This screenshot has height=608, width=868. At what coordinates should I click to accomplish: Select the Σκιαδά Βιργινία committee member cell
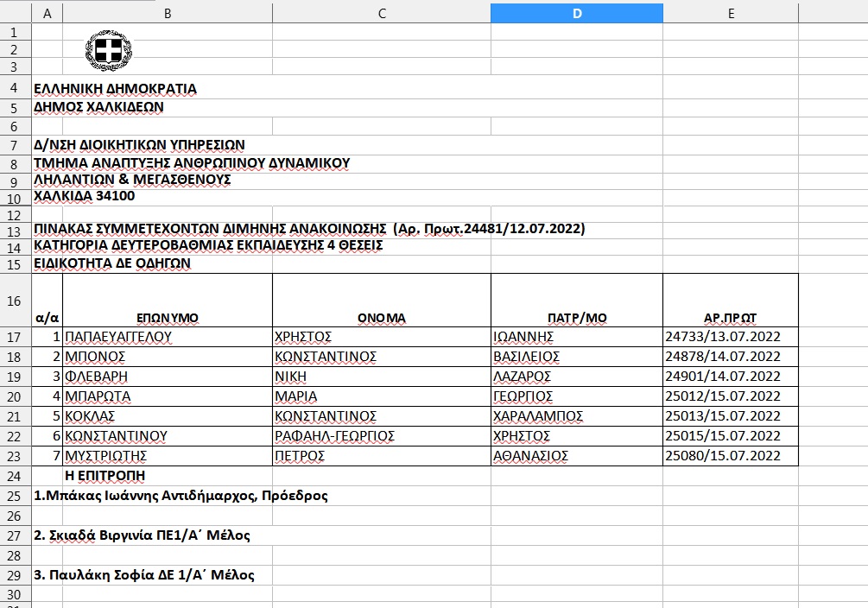coord(143,535)
